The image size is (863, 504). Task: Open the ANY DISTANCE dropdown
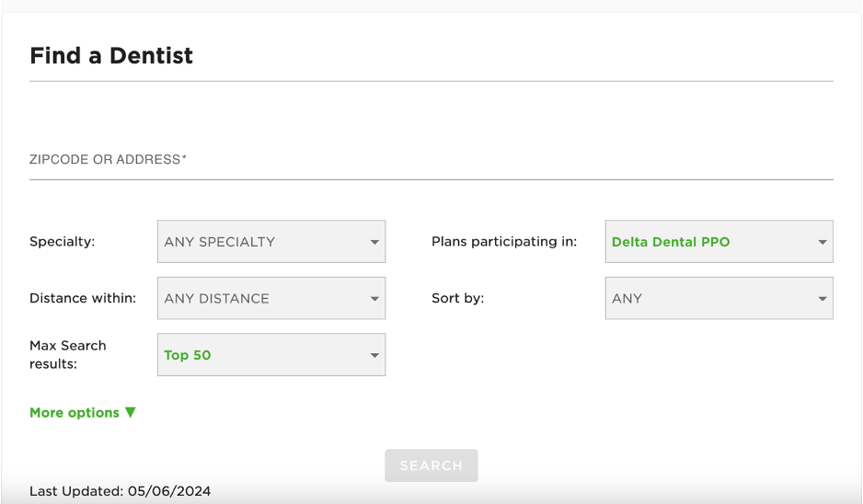coord(260,299)
